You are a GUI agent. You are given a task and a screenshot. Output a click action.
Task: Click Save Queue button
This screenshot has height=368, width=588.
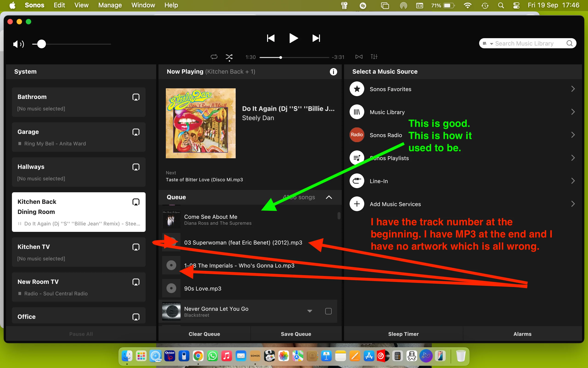point(296,334)
